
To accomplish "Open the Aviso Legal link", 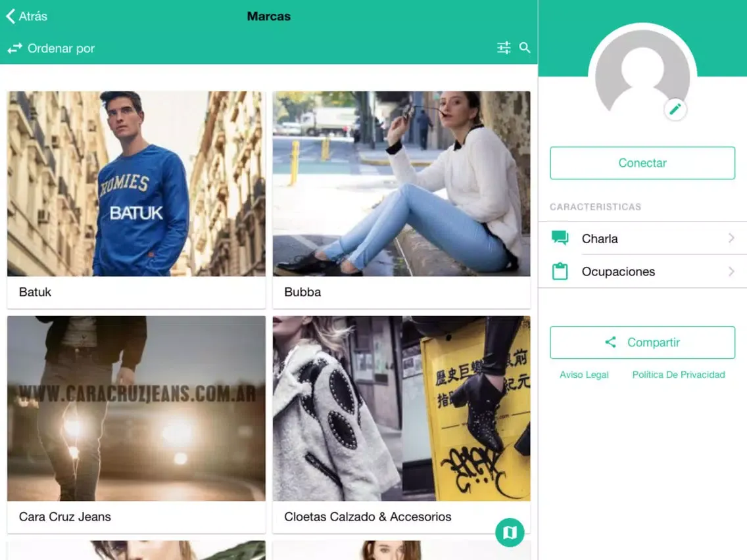I will pyautogui.click(x=584, y=375).
